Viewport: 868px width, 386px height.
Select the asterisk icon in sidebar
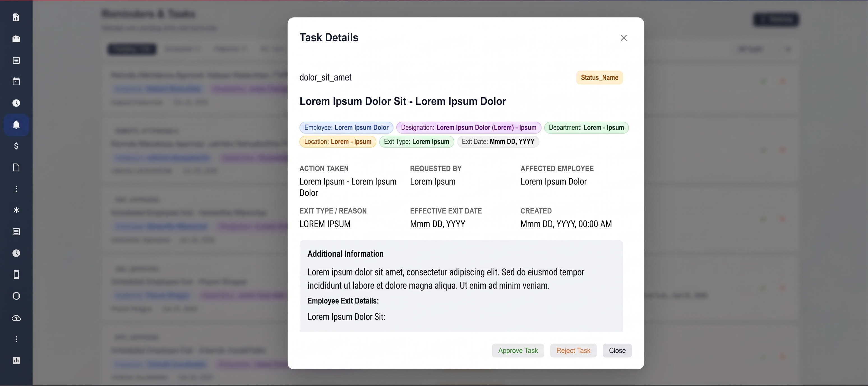[16, 210]
